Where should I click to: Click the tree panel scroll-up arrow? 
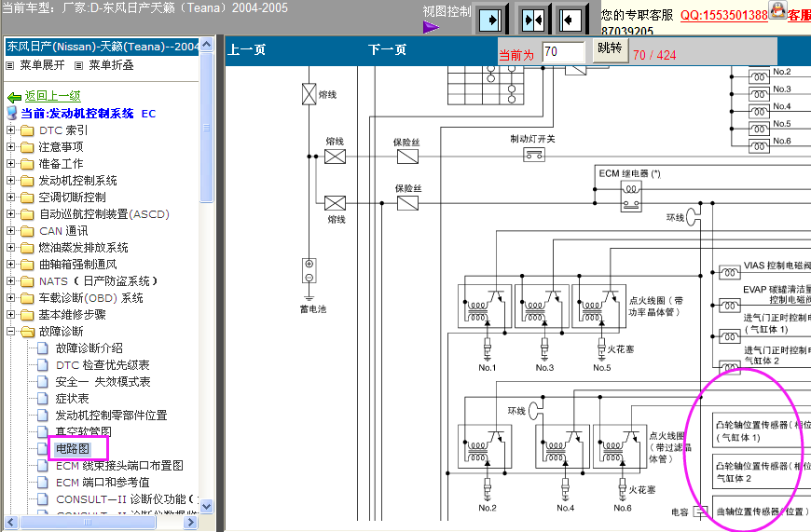coord(206,45)
